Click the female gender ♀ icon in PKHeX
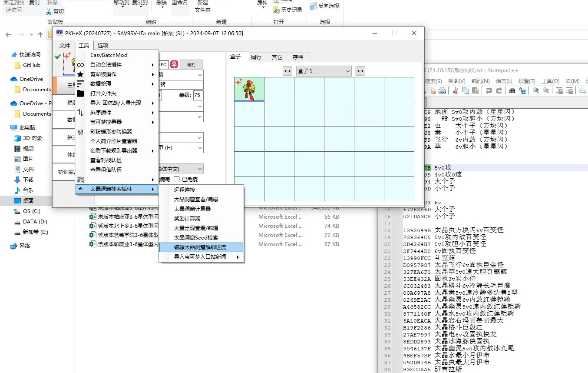The image size is (588, 373). tap(173, 64)
